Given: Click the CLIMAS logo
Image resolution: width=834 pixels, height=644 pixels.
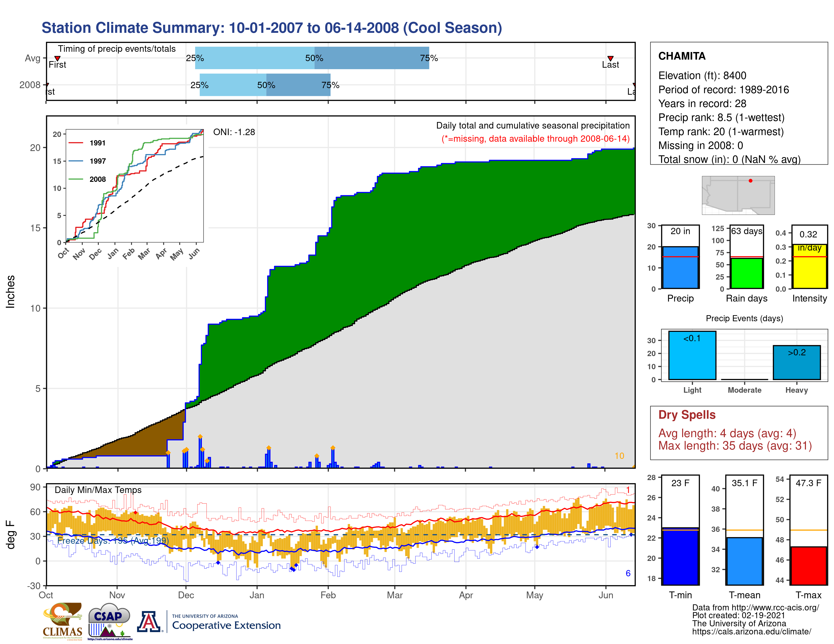Looking at the screenshot, I should [x=63, y=621].
